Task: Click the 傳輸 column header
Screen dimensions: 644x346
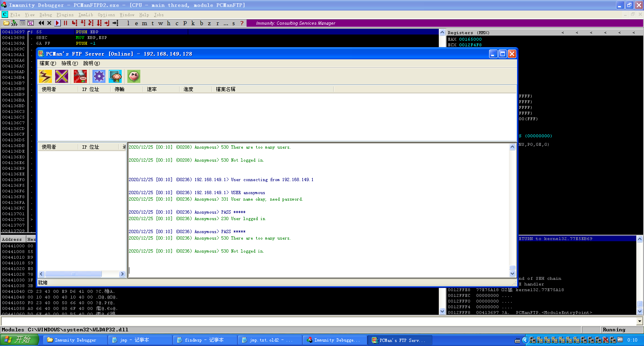Action: point(127,89)
